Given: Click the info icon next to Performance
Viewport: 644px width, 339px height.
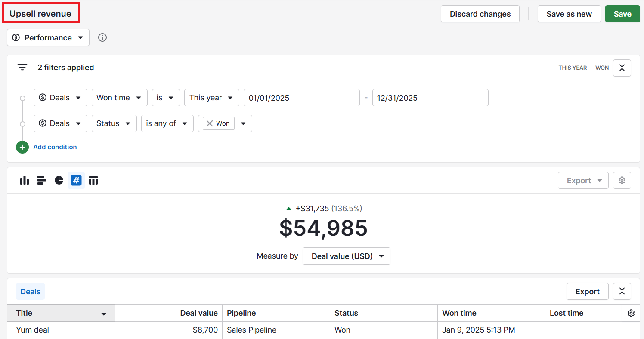Looking at the screenshot, I should coord(102,37).
